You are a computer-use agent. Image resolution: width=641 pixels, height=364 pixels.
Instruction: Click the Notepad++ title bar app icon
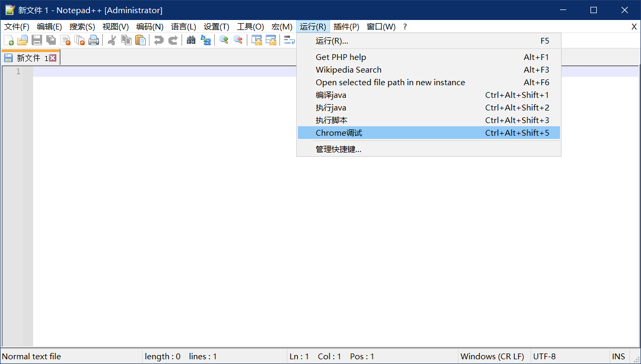pos(9,10)
